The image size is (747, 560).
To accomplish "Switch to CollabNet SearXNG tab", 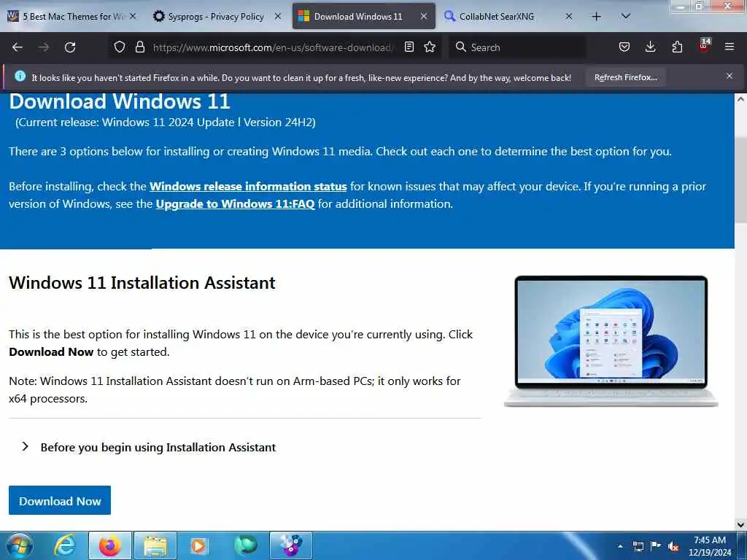I will click(508, 17).
